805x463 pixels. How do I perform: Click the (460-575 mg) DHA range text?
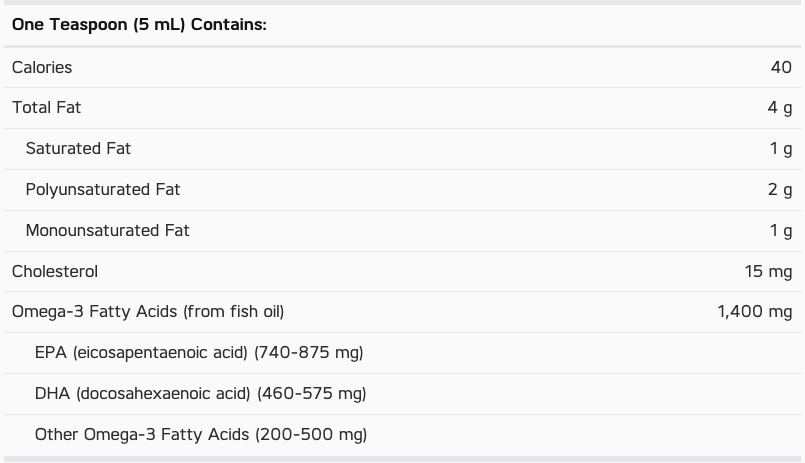pyautogui.click(x=312, y=394)
